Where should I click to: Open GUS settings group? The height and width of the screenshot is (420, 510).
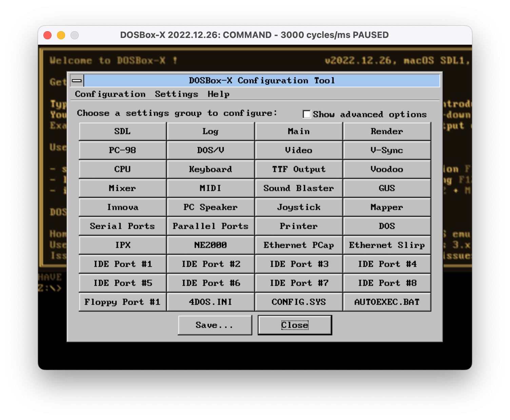(x=387, y=188)
